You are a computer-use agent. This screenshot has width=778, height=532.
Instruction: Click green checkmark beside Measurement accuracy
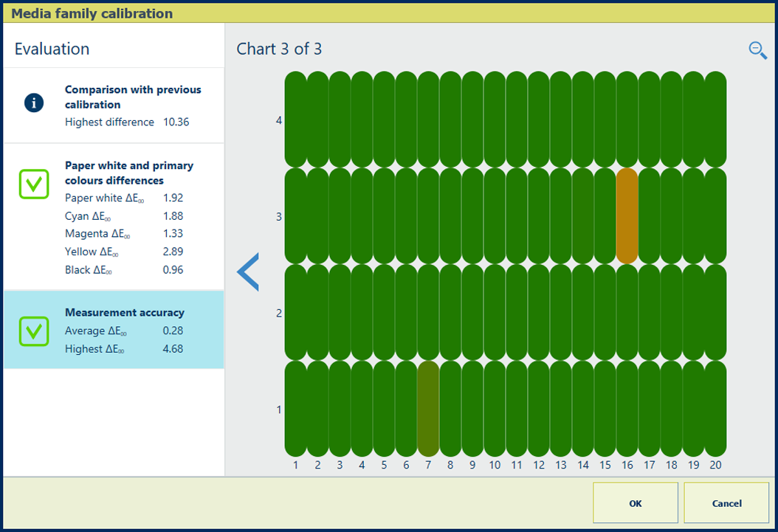coord(34,331)
